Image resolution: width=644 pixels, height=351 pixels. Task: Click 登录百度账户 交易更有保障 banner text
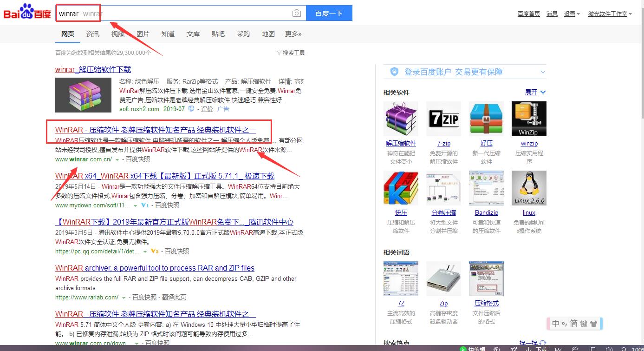click(x=453, y=72)
